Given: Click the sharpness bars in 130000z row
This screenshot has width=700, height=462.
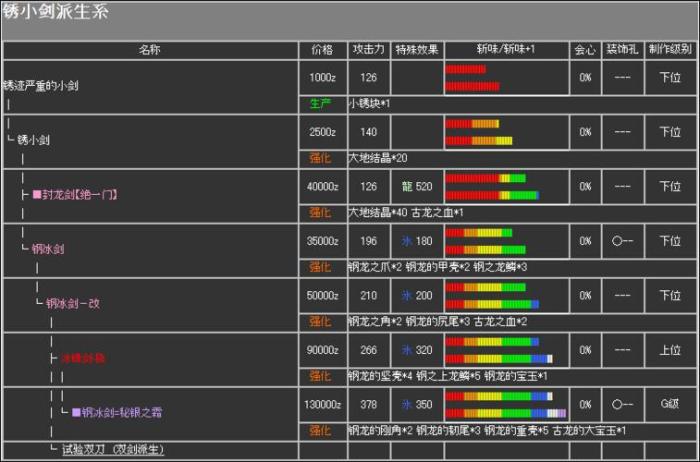Looking at the screenshot, I should click(x=506, y=404).
